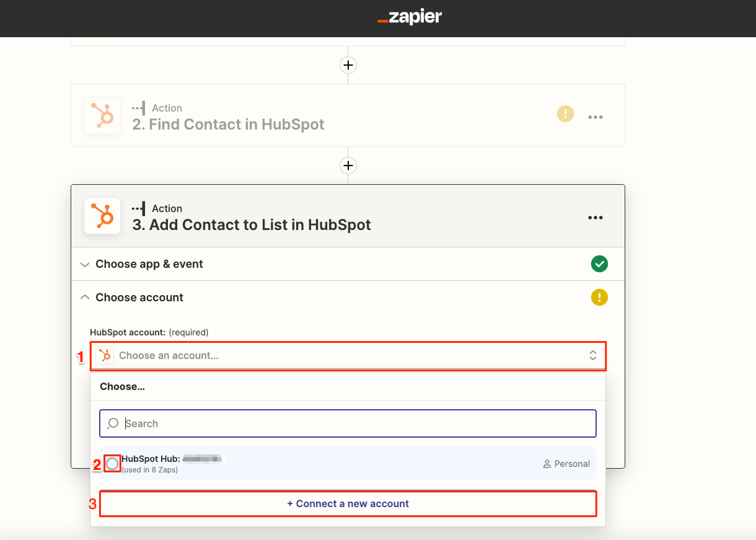Click the Personal user icon
The height and width of the screenshot is (540, 756).
coord(547,464)
